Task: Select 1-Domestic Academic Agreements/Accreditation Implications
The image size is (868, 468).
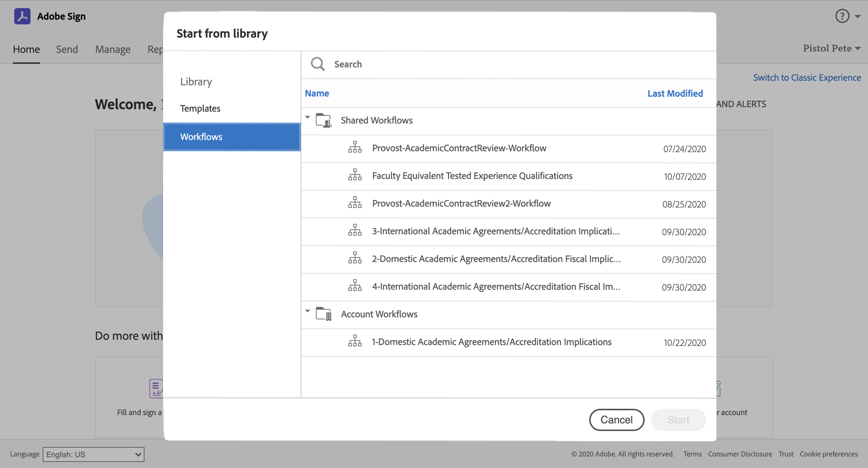Action: click(509, 343)
